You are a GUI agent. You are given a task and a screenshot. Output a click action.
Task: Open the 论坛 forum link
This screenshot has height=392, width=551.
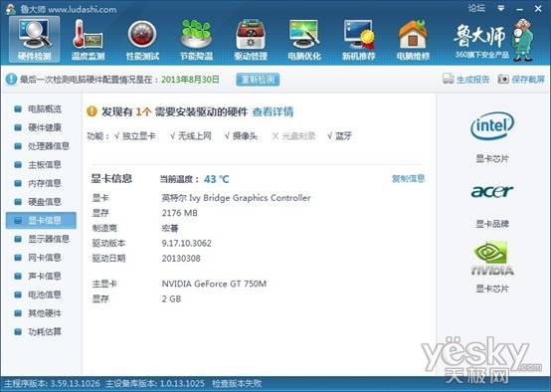[476, 8]
